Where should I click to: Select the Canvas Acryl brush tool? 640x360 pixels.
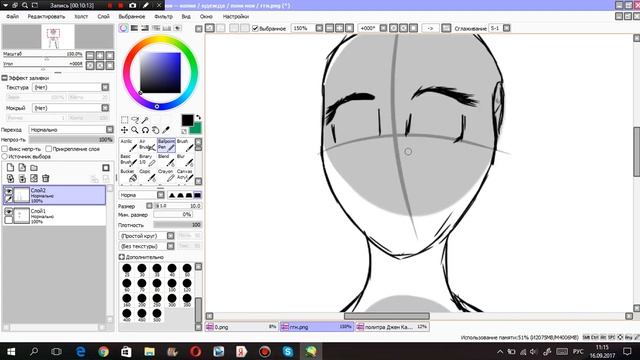[x=185, y=175]
